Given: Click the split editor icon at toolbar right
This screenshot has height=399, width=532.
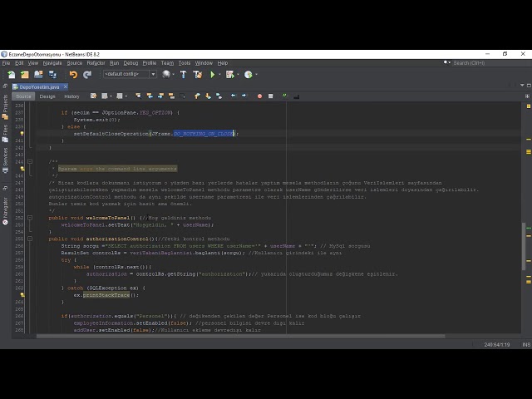Looking at the screenshot, I should coord(527,96).
